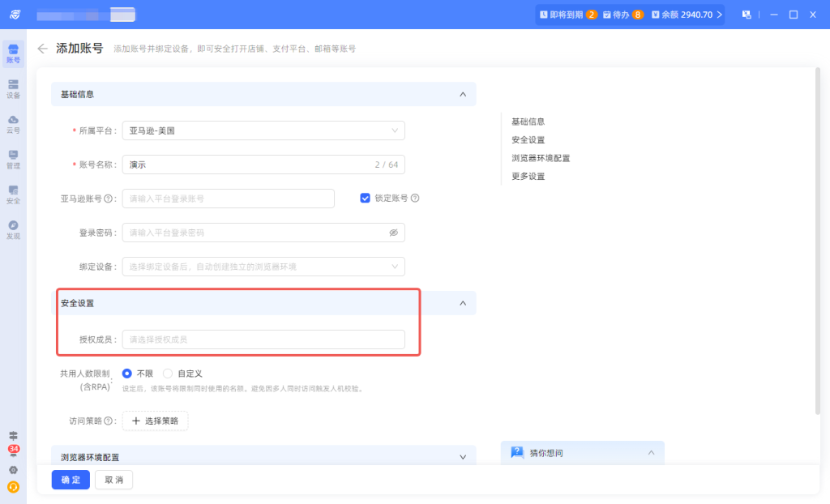Click the 确定 button

[71, 480]
